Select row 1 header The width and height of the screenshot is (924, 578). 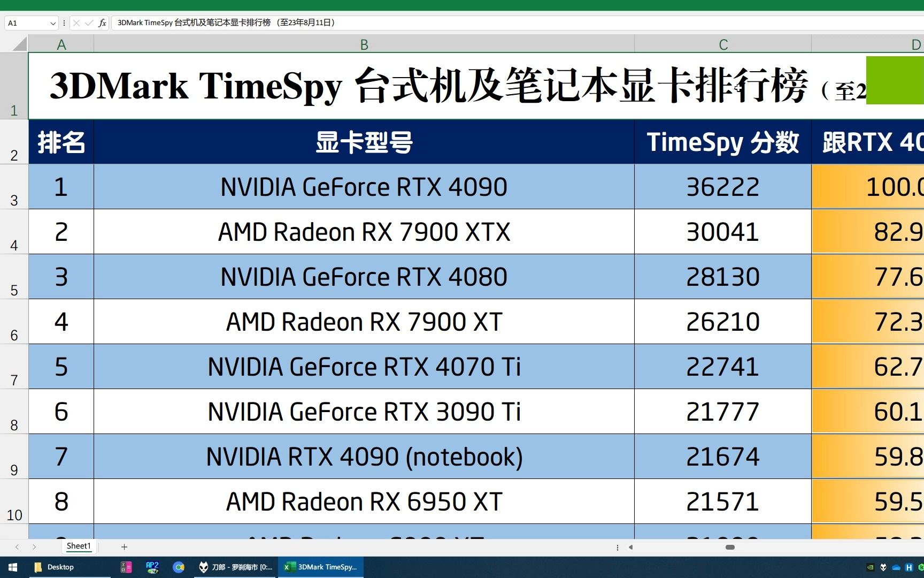pyautogui.click(x=14, y=86)
